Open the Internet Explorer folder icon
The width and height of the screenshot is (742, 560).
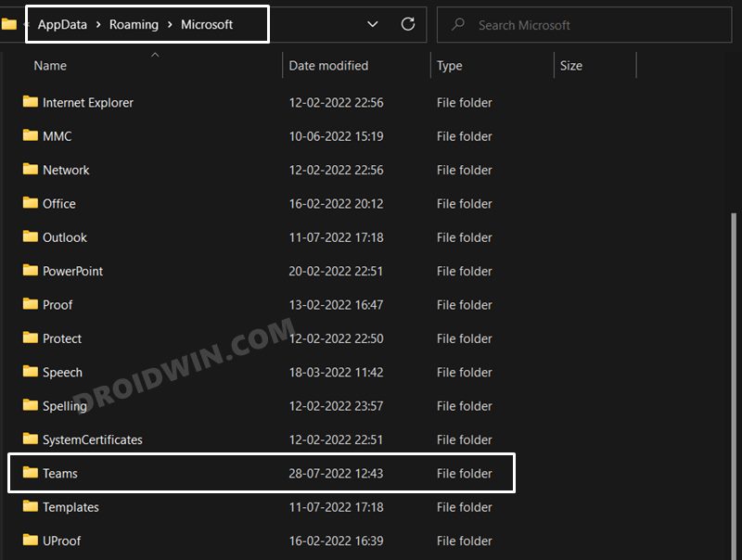coord(31,102)
